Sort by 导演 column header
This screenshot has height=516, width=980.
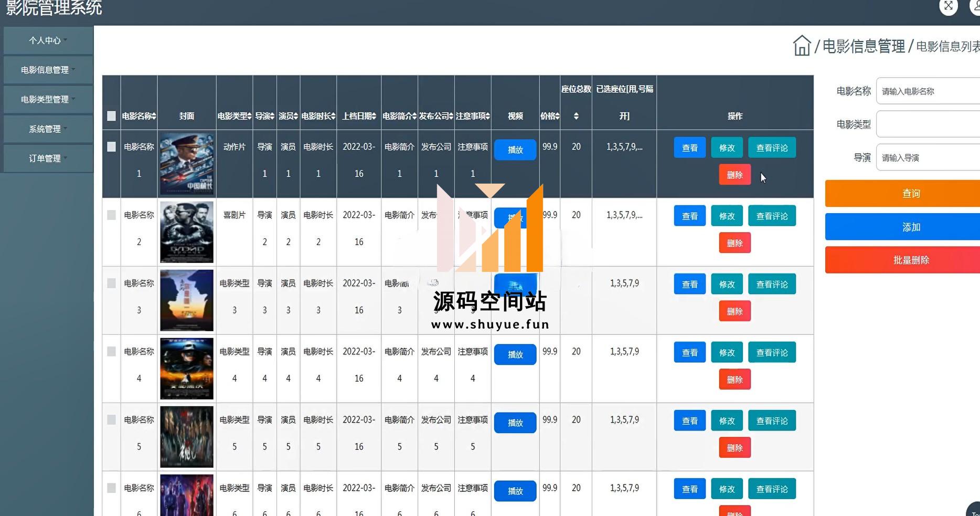click(x=265, y=116)
